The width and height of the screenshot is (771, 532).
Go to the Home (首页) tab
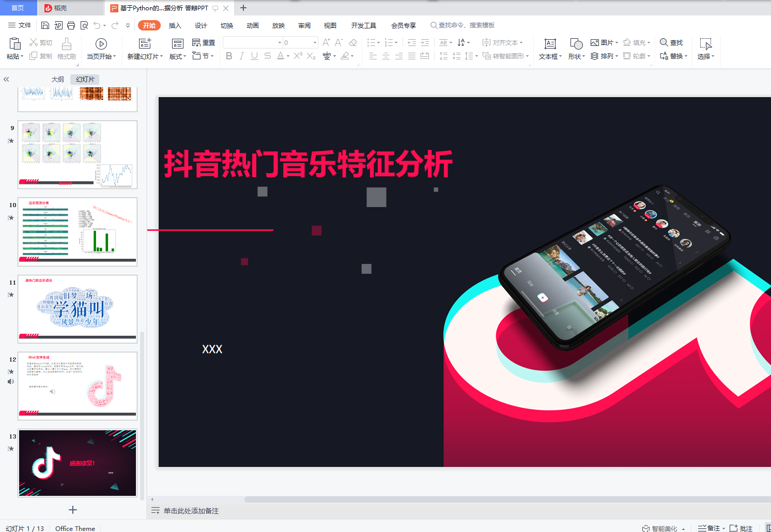pyautogui.click(x=18, y=8)
